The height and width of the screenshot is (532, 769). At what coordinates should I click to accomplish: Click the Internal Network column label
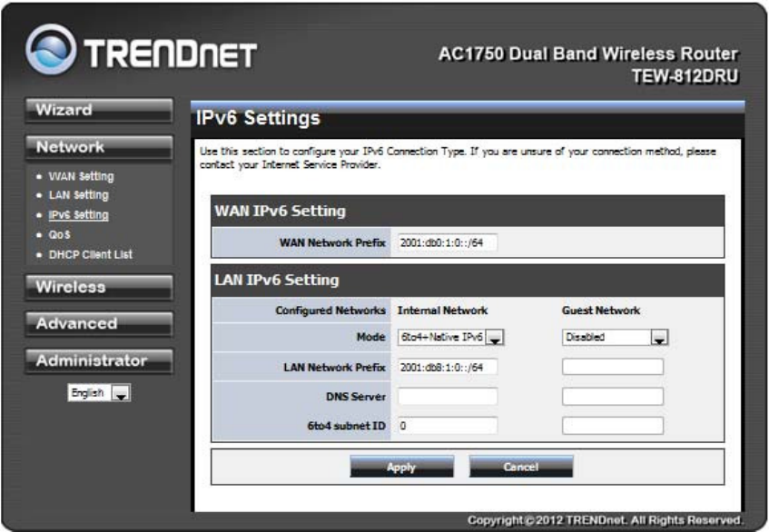pyautogui.click(x=442, y=310)
